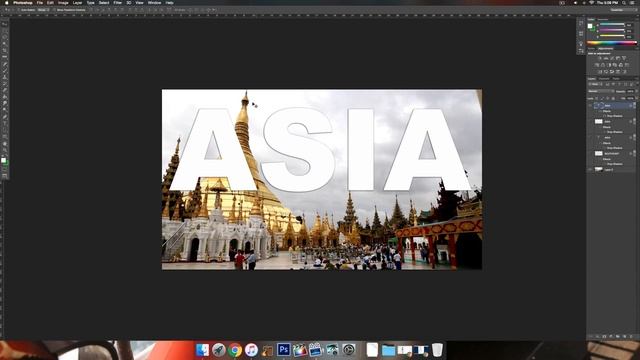Switch to the Channels tab

pyautogui.click(x=604, y=79)
